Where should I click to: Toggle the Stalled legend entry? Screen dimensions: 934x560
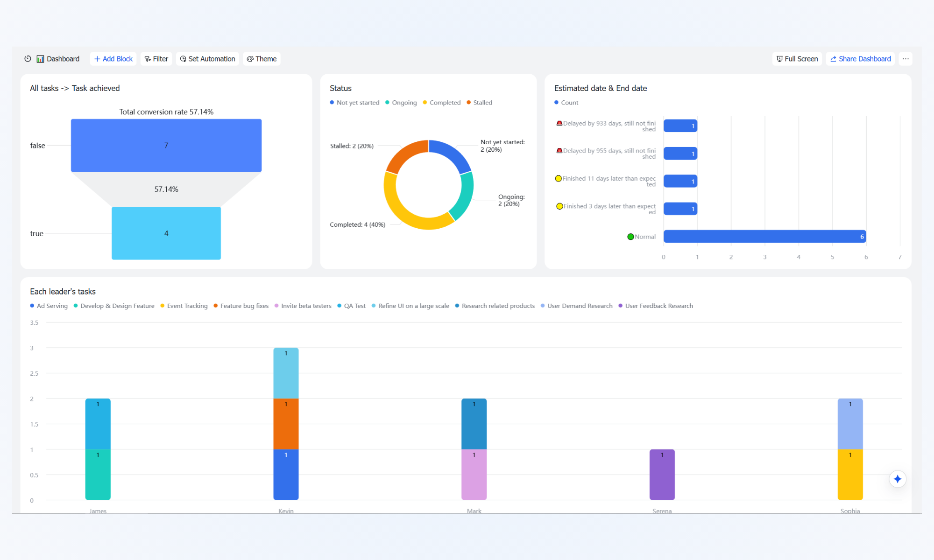tap(479, 103)
